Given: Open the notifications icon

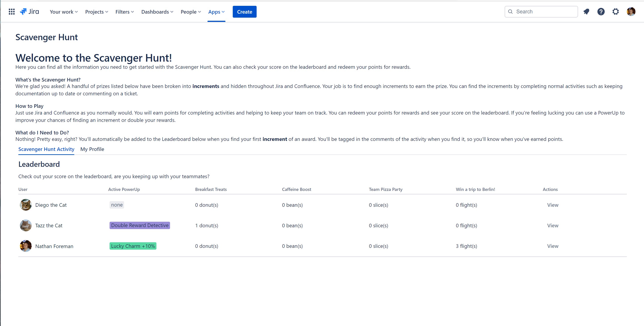Looking at the screenshot, I should pyautogui.click(x=586, y=12).
